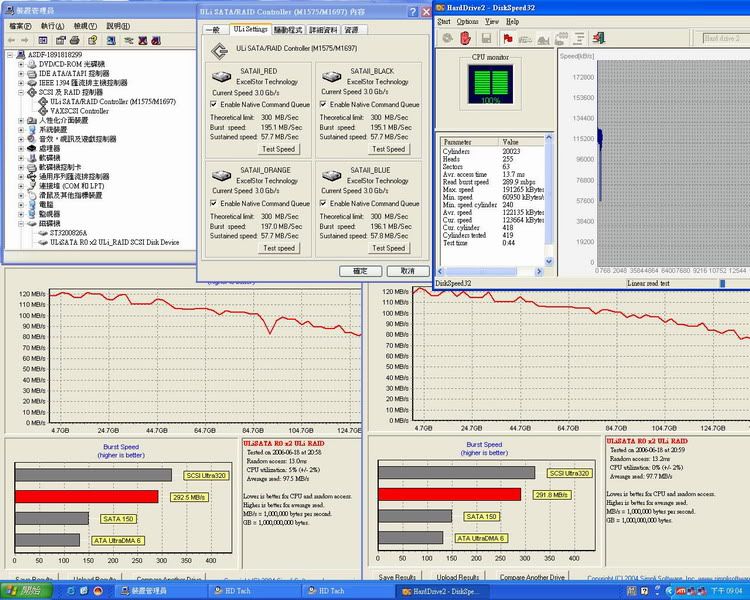
Task: Click scan for hardware changes icon
Action: 111,41
